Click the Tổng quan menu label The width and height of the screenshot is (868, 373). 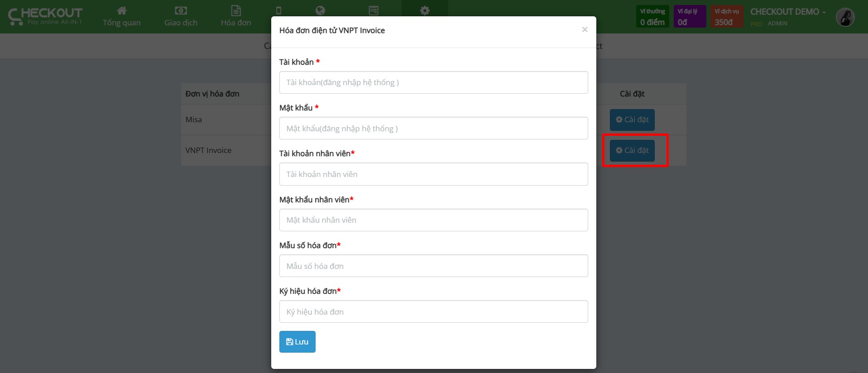pos(122,23)
